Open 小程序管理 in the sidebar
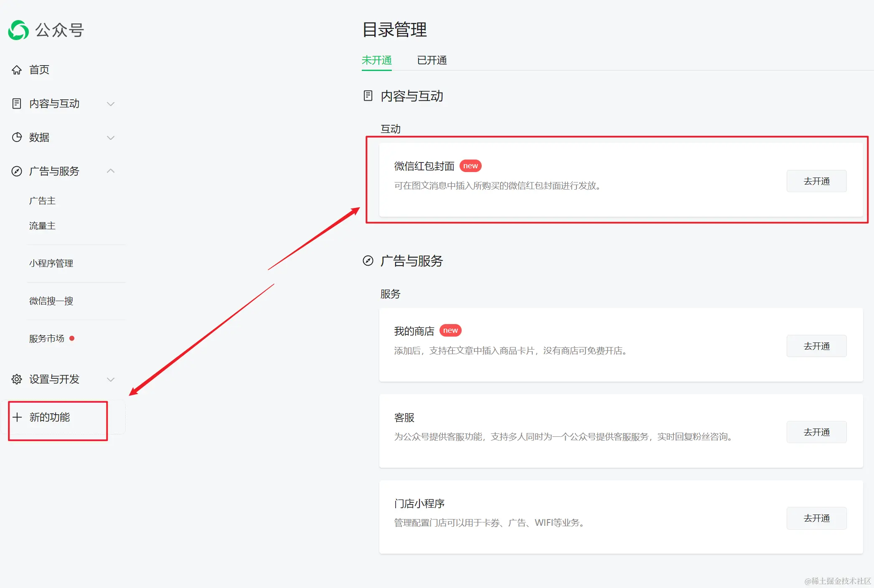Screen dimensions: 874x588 (51, 264)
